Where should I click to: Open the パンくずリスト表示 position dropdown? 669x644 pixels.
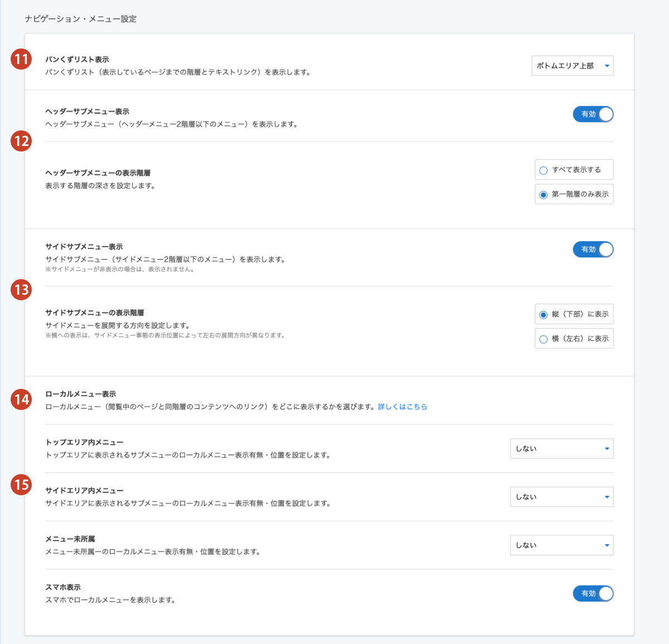[x=572, y=66]
